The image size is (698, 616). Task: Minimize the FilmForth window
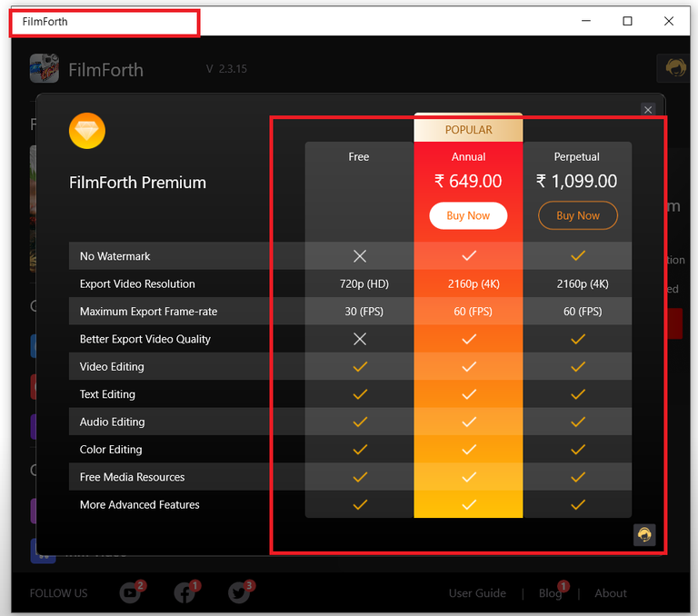pyautogui.click(x=586, y=21)
